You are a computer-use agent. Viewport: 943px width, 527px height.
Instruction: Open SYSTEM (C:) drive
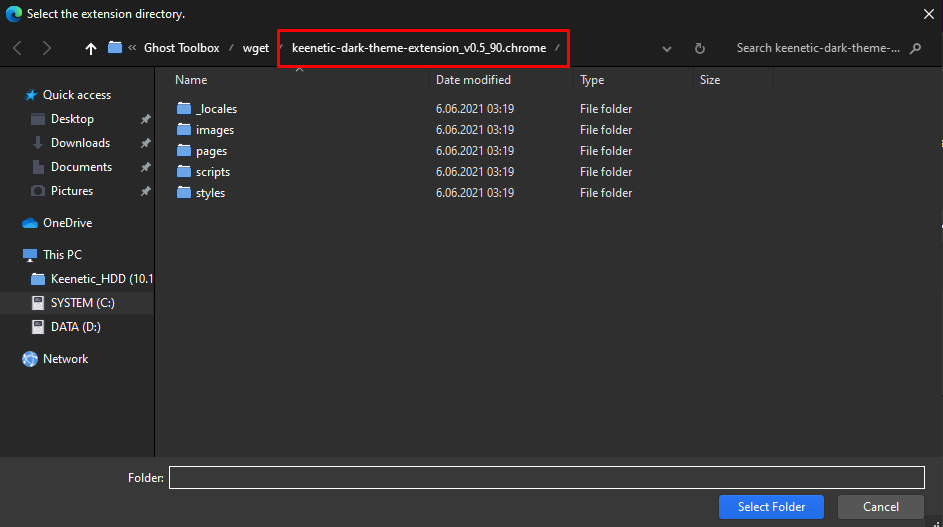coord(82,303)
